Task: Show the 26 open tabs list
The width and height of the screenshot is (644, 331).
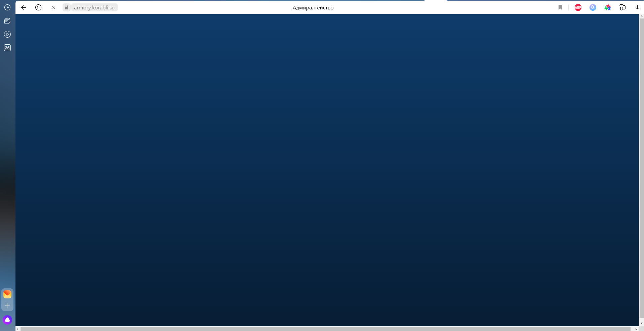Action: pos(7,48)
